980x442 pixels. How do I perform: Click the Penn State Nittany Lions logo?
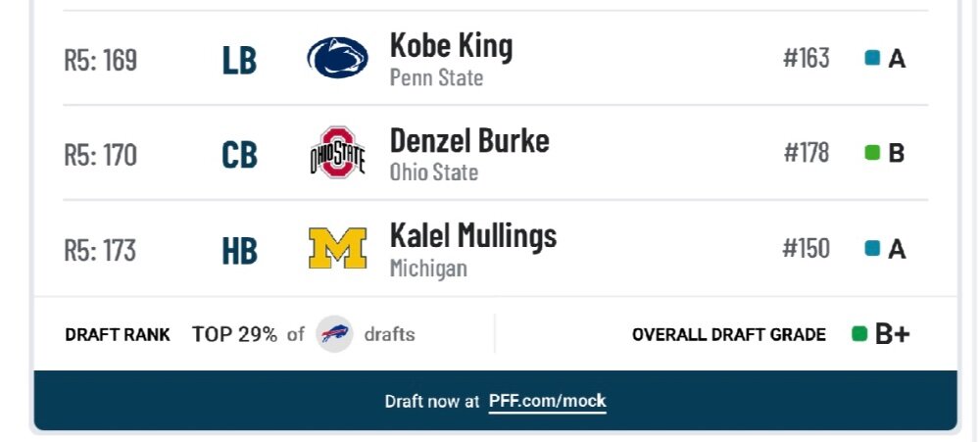point(337,58)
